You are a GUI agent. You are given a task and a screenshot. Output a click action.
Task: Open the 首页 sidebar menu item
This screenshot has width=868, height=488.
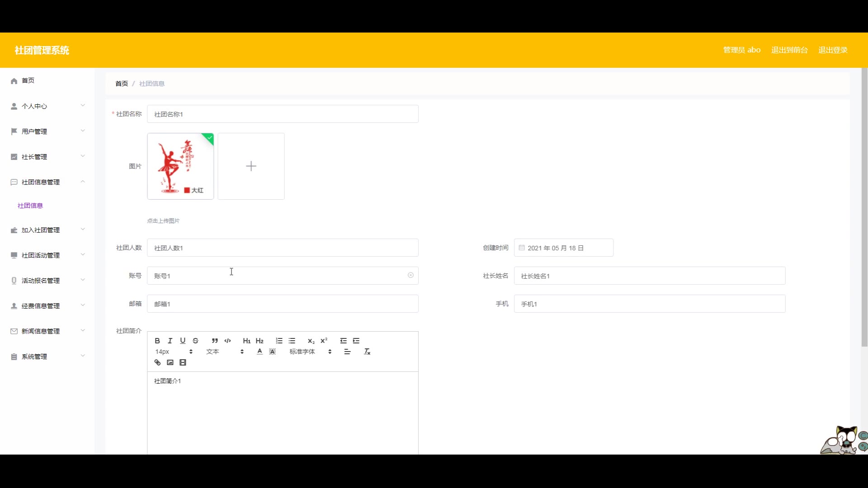[28, 80]
